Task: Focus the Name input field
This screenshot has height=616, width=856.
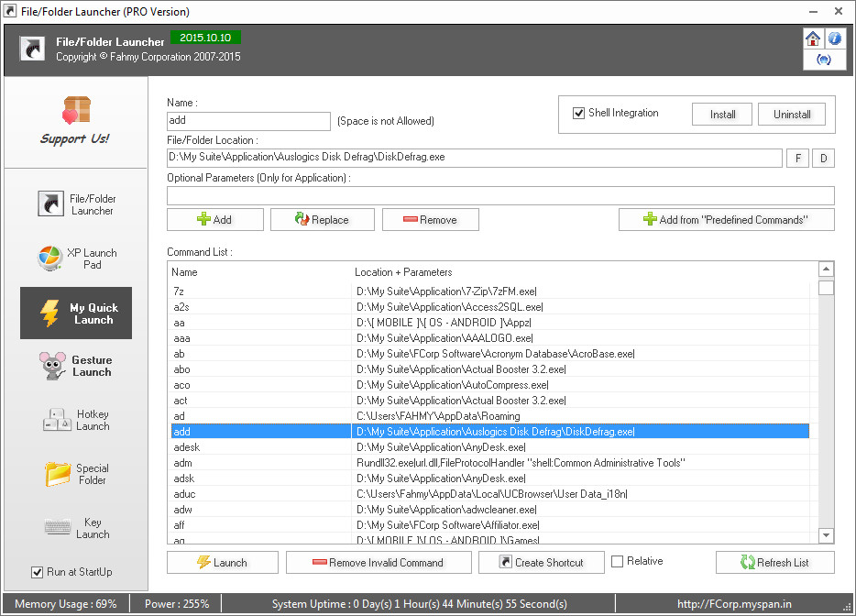Action: (249, 121)
